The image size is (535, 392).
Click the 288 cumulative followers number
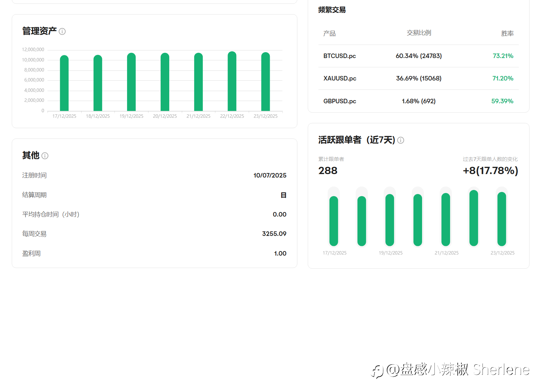point(328,171)
